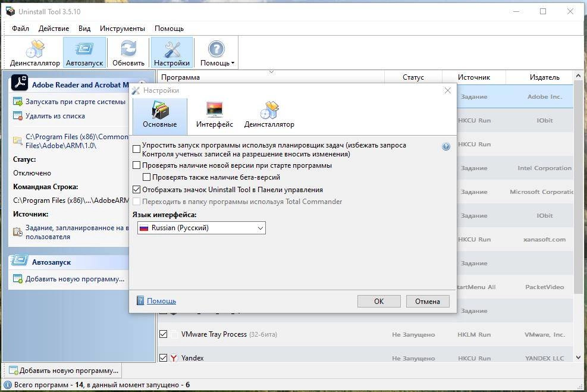The width and height of the screenshot is (587, 392).
Task: Click the scheduled task source icon in sidebar
Action: pyautogui.click(x=18, y=232)
